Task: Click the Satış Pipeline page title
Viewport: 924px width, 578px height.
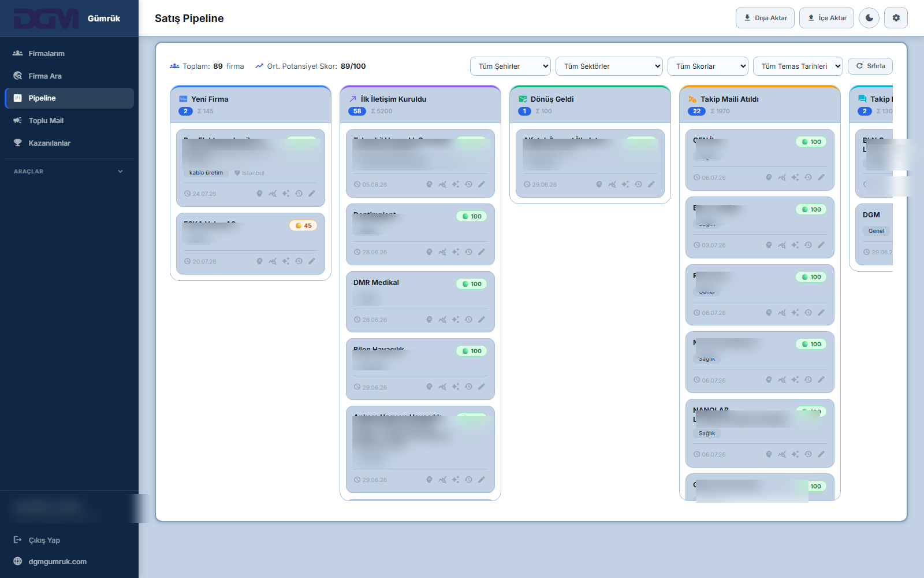Action: 189,18
